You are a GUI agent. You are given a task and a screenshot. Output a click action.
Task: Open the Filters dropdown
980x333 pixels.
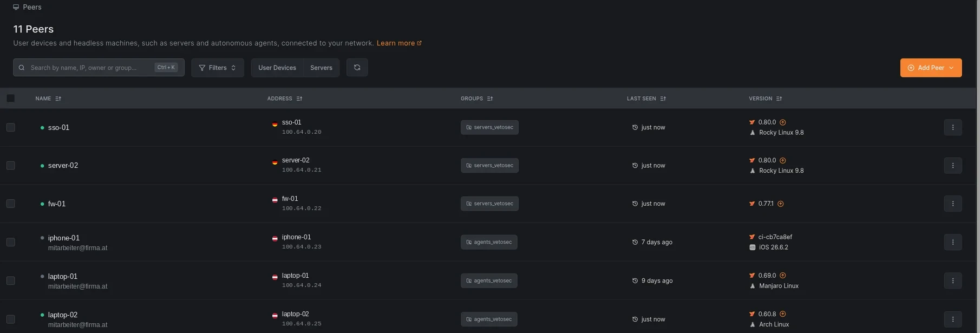pos(218,68)
